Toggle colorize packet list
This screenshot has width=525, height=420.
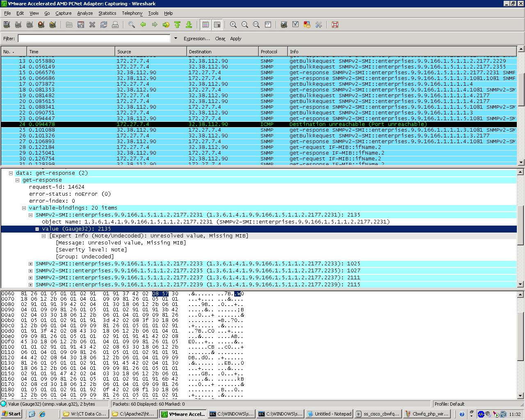(205, 25)
